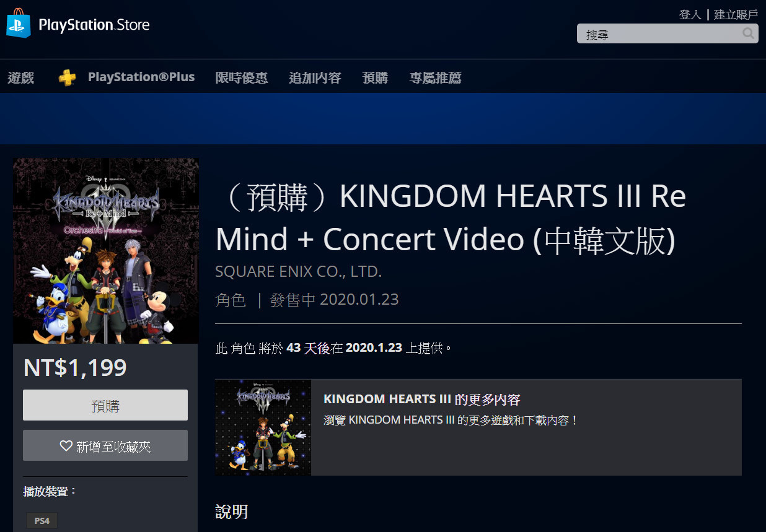Image resolution: width=766 pixels, height=532 pixels.
Task: Open the Kingdom Hearts Re Mind cover artwork
Action: point(106,251)
